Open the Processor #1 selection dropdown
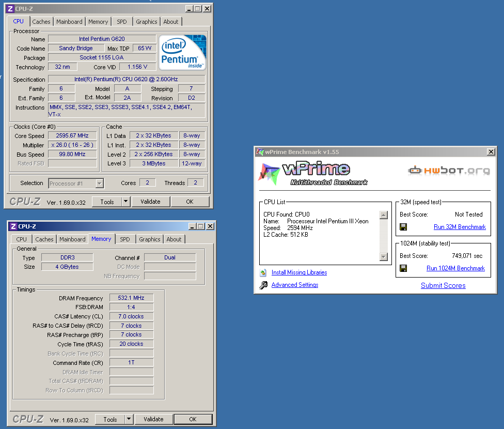Screen dimensions: 504x429 tap(100, 183)
